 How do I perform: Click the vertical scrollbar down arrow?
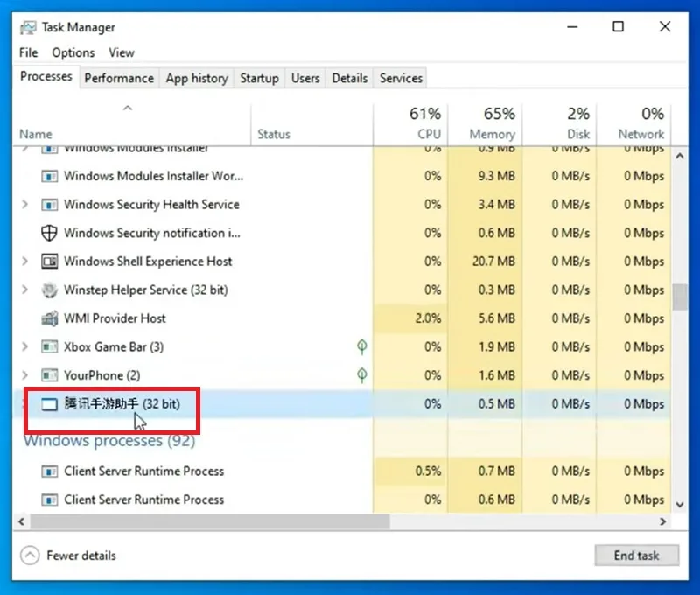click(680, 505)
